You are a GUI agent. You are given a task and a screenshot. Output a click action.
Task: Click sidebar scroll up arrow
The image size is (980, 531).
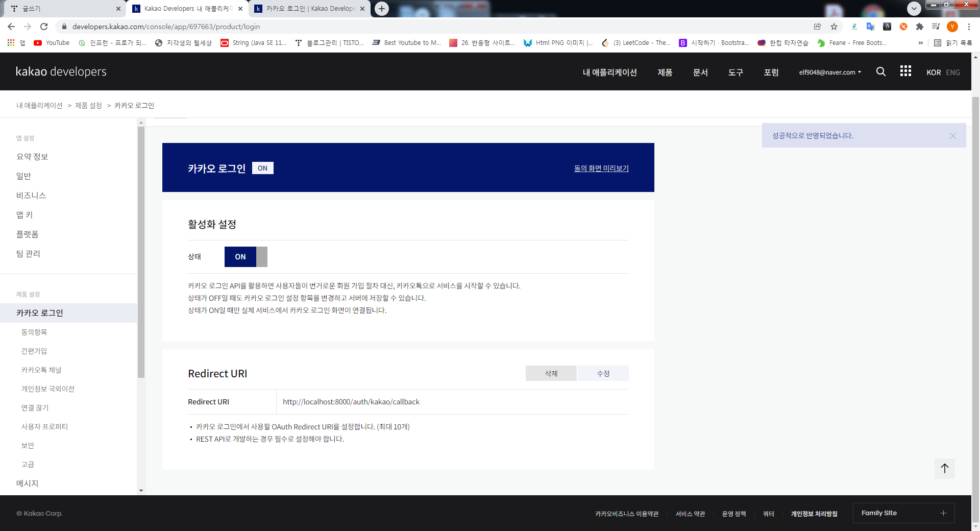[x=141, y=123]
